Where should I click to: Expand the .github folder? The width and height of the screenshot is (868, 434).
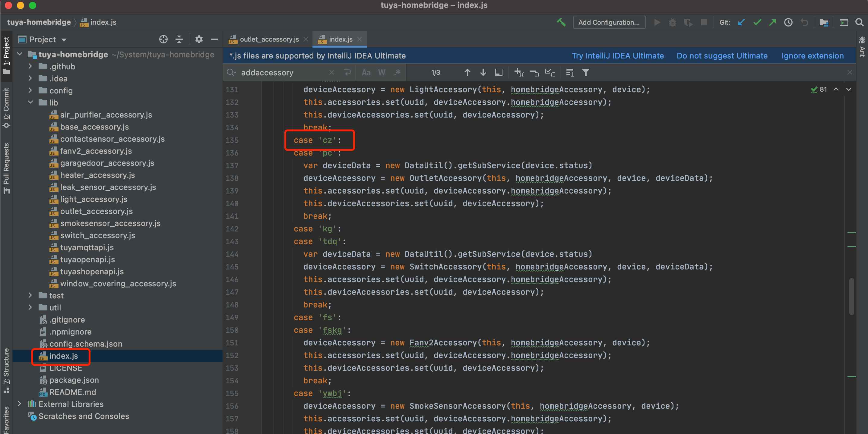(30, 66)
